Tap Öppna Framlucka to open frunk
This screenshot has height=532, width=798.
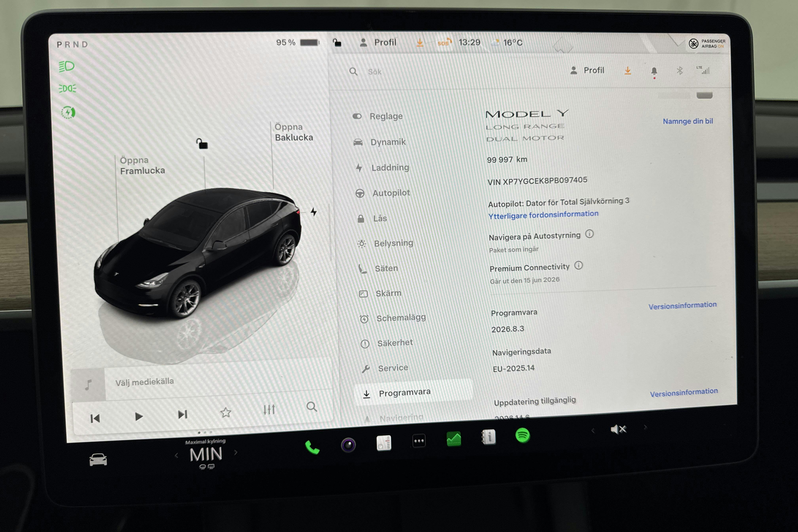[x=142, y=165]
